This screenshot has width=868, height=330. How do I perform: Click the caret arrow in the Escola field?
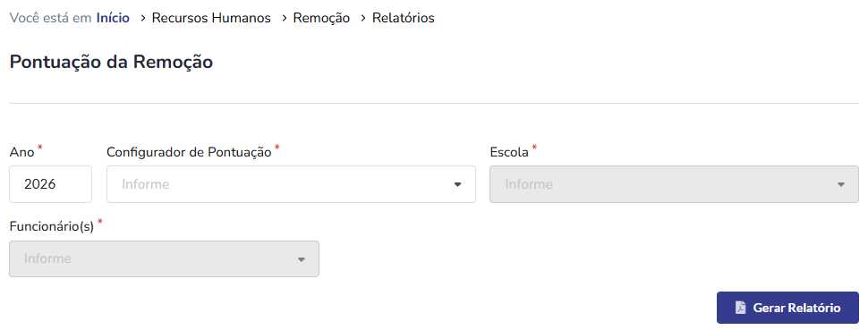pyautogui.click(x=840, y=184)
